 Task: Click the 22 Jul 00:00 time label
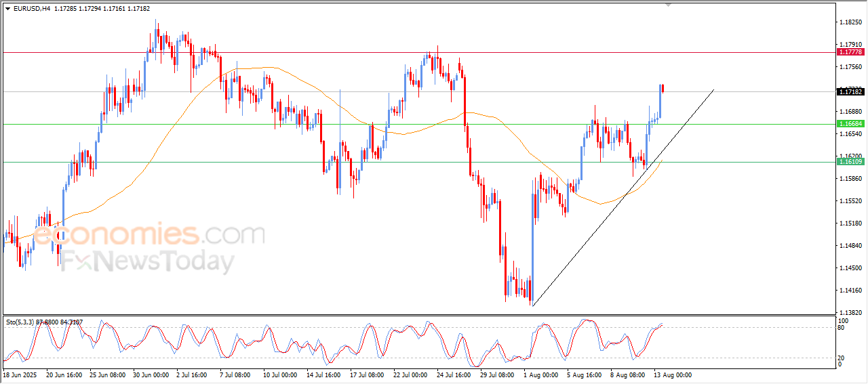pyautogui.click(x=412, y=375)
